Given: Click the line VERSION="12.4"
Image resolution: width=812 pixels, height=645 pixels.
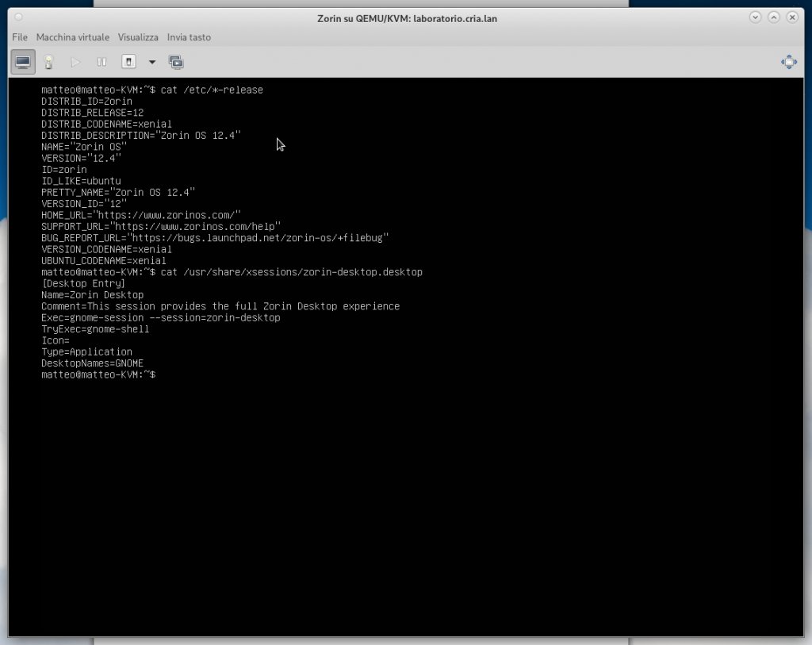Looking at the screenshot, I should coord(81,159).
